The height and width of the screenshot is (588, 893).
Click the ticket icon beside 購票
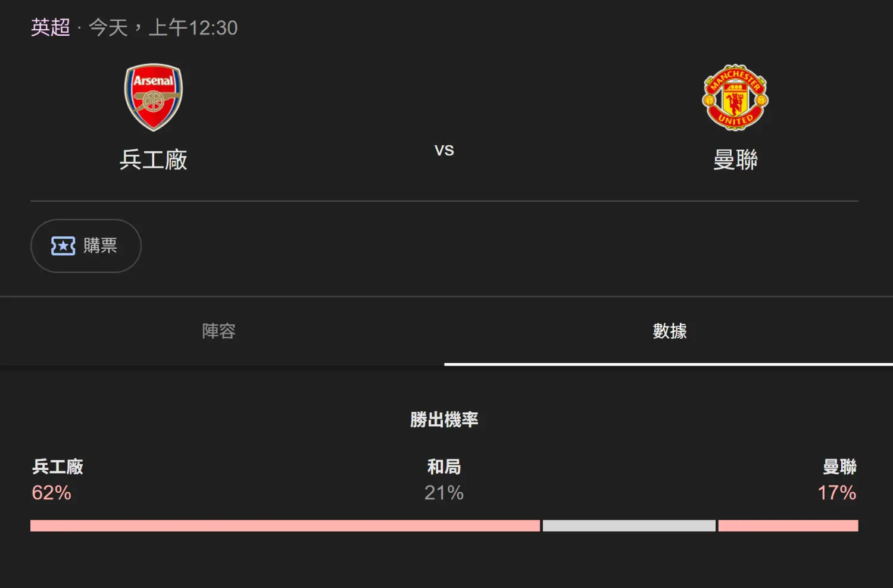point(63,246)
